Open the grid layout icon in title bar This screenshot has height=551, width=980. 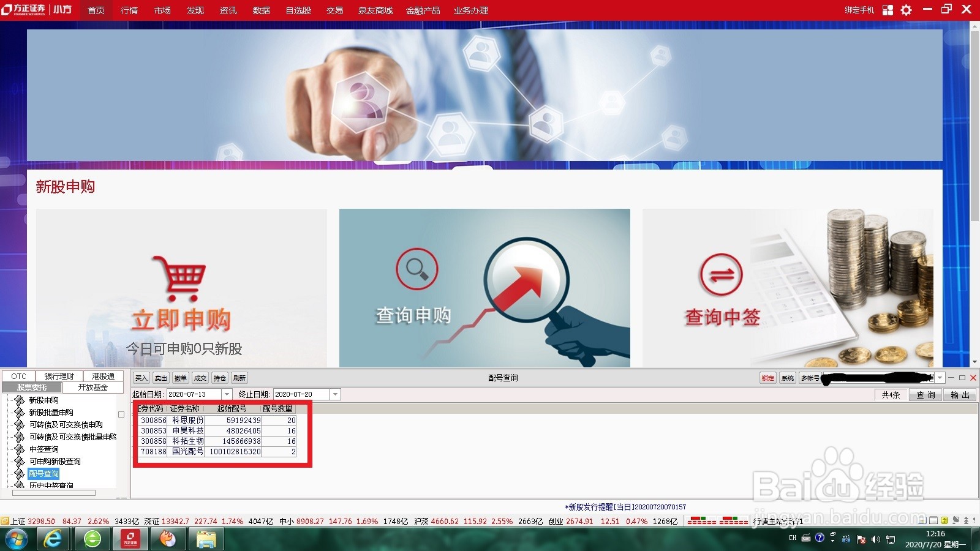tap(888, 10)
